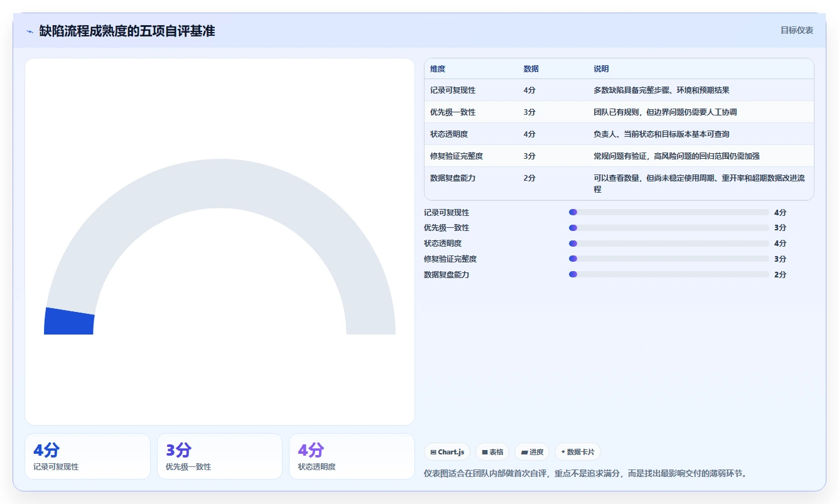Image resolution: width=839 pixels, height=504 pixels.
Task: Click description 负责人、当前状态和目标版本基本可查询
Action: coord(661,134)
